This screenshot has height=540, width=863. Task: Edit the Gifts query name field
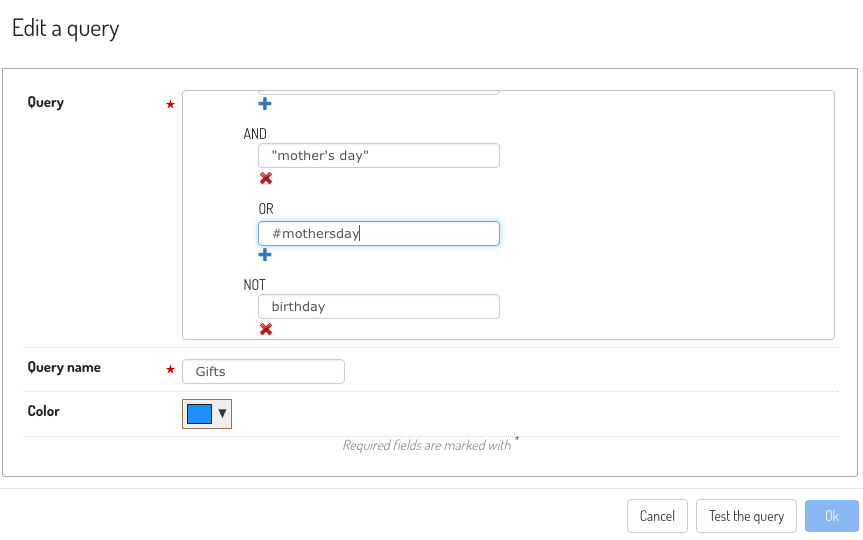click(x=264, y=372)
